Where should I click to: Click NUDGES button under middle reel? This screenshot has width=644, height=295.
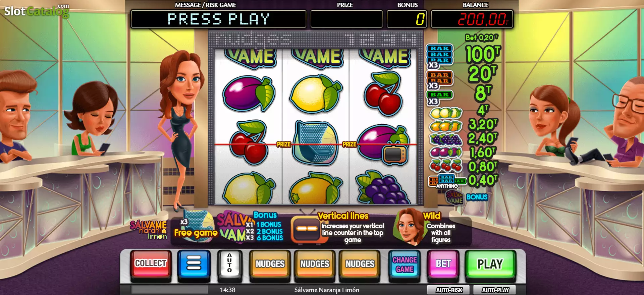tap(315, 264)
